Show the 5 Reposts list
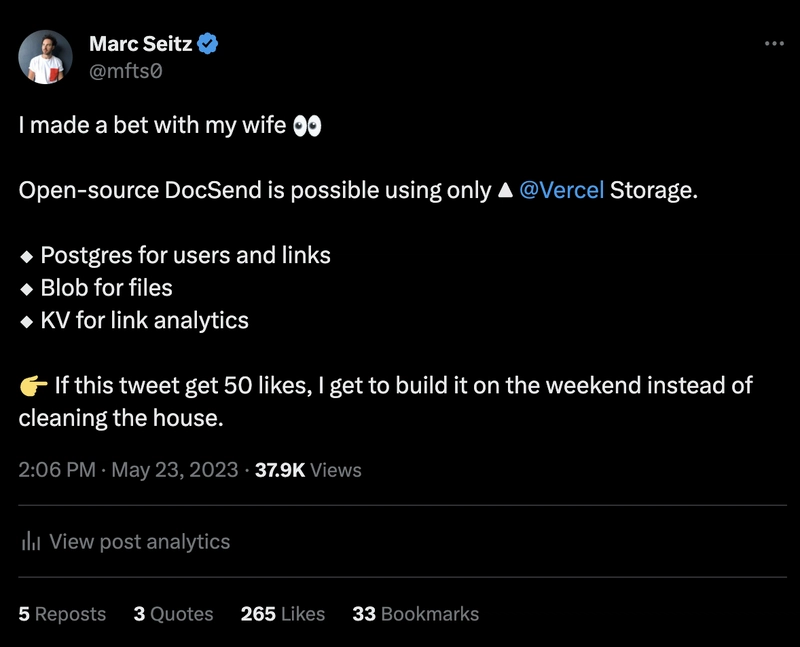Viewport: 800px width, 647px height. pos(62,614)
